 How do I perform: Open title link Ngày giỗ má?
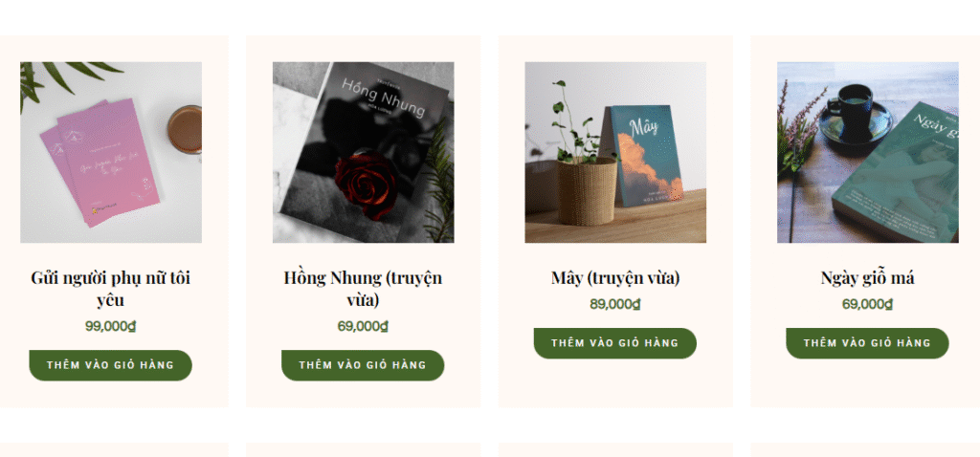click(867, 278)
